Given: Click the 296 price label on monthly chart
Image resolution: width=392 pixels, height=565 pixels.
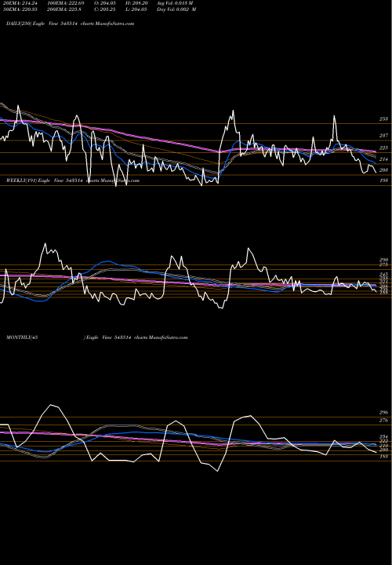Looking at the screenshot, I should [383, 413].
